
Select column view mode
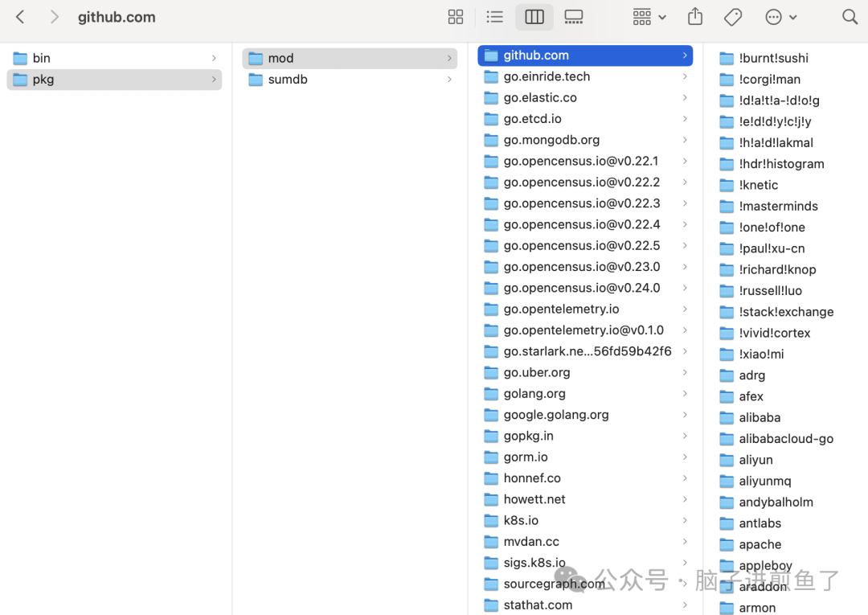click(x=534, y=17)
